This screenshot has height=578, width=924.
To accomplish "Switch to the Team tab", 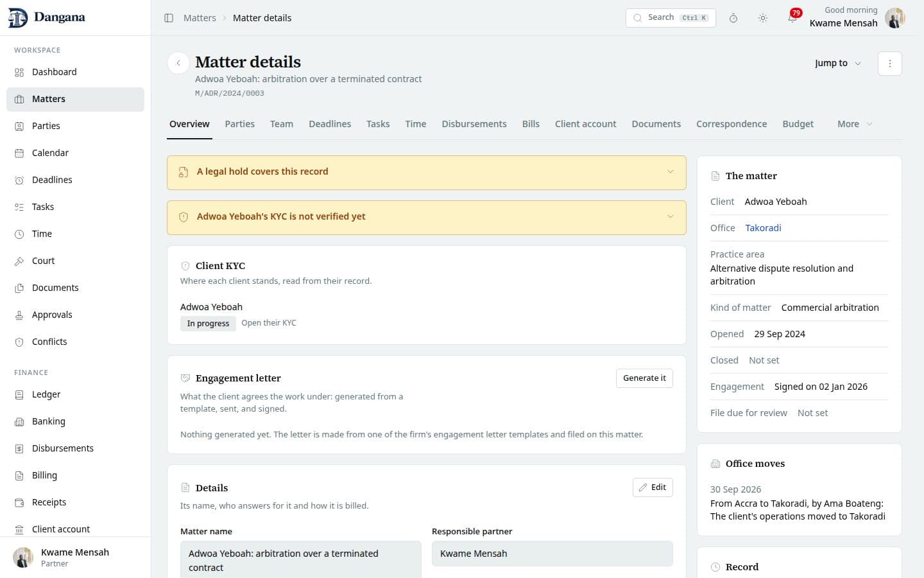I will tap(282, 124).
